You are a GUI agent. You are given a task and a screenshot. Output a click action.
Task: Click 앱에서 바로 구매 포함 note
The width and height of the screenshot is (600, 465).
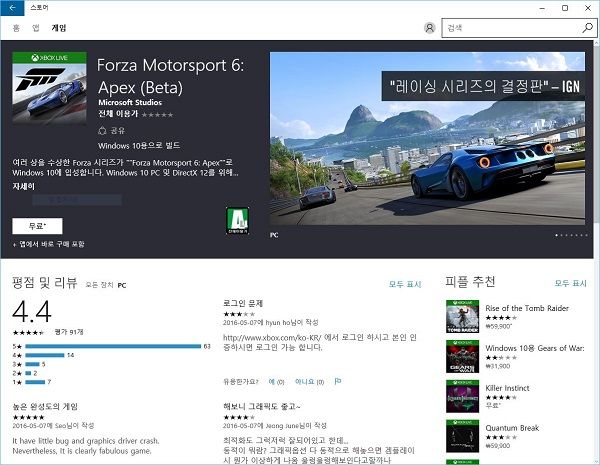49,244
